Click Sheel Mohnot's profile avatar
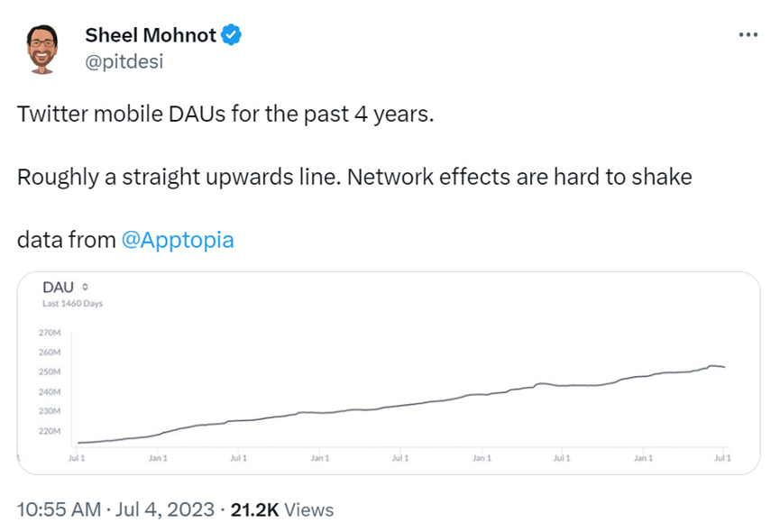The width and height of the screenshot is (780, 532). tap(42, 50)
